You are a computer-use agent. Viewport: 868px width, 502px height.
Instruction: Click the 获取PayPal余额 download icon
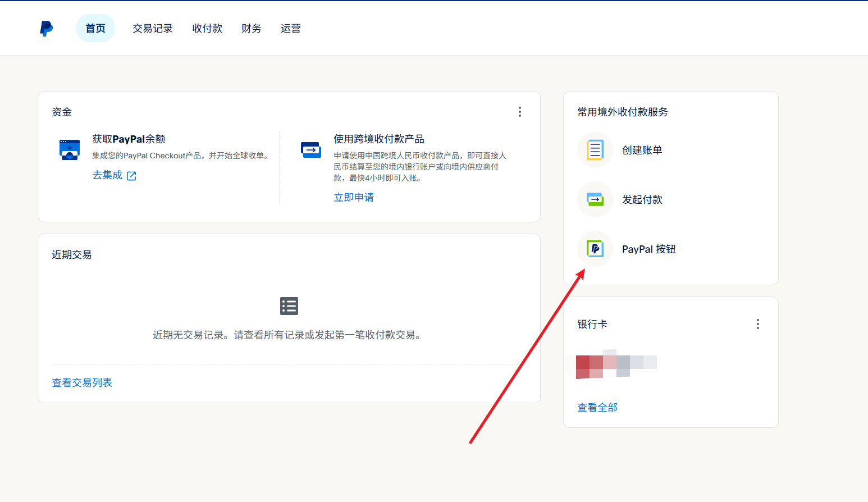[x=70, y=150]
